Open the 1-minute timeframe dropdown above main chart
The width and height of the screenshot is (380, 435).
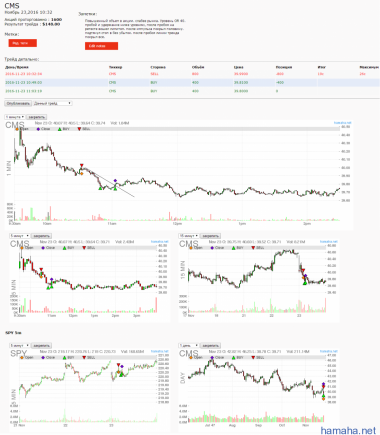pos(15,117)
